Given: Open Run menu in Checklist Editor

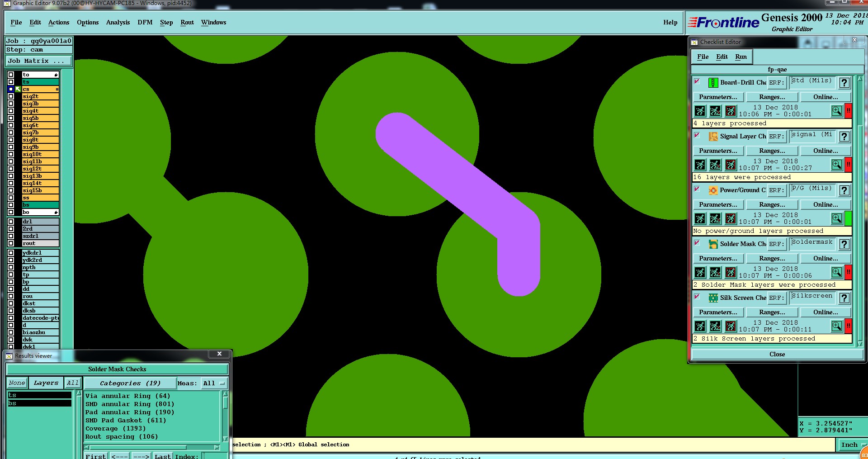Looking at the screenshot, I should click(x=741, y=57).
